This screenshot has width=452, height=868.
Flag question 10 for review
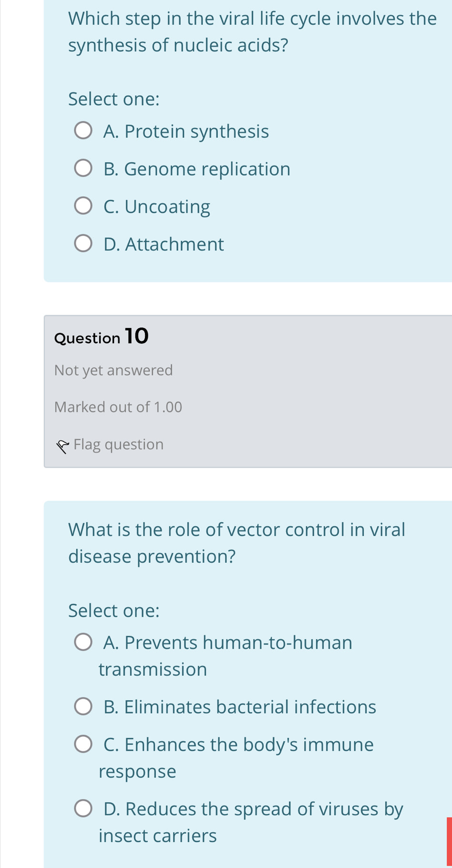[118, 444]
